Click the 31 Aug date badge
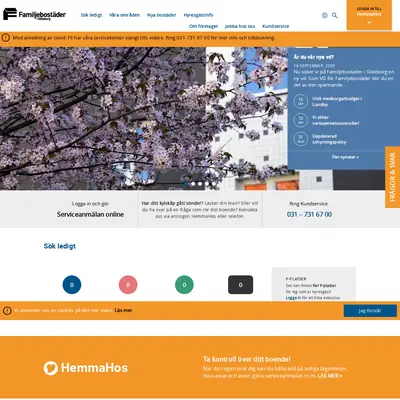 click(x=301, y=139)
